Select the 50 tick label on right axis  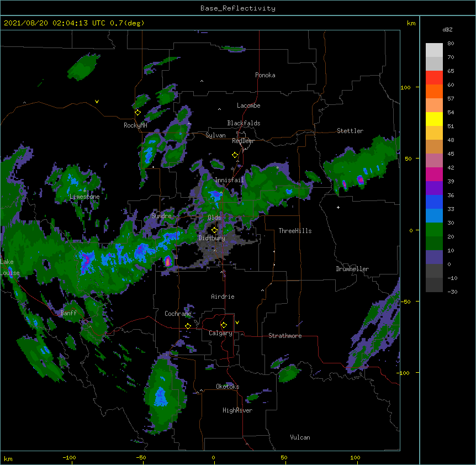(408, 158)
